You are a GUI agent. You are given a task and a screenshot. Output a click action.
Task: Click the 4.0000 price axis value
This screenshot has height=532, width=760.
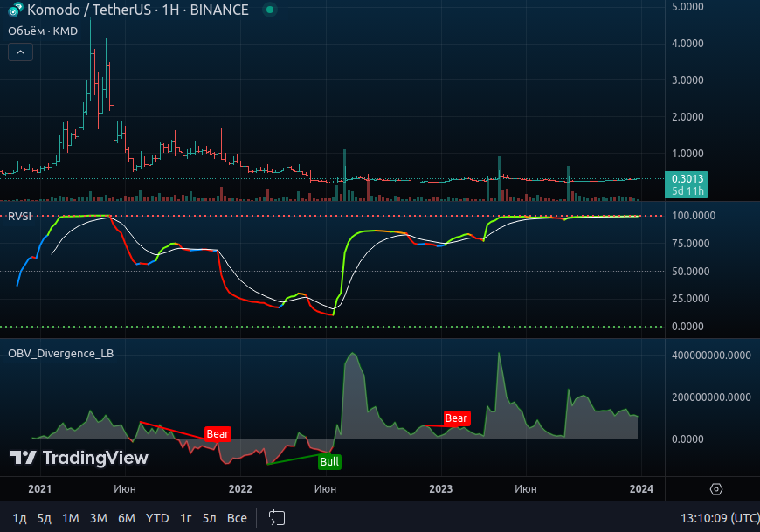687,43
